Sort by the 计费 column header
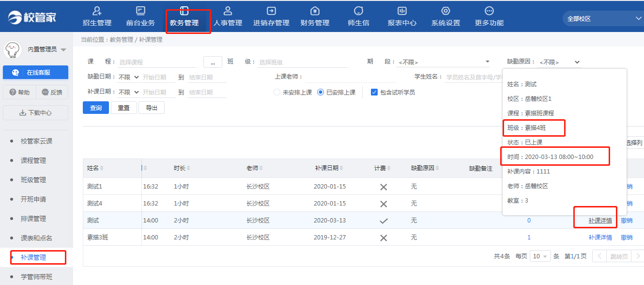 [x=383, y=168]
